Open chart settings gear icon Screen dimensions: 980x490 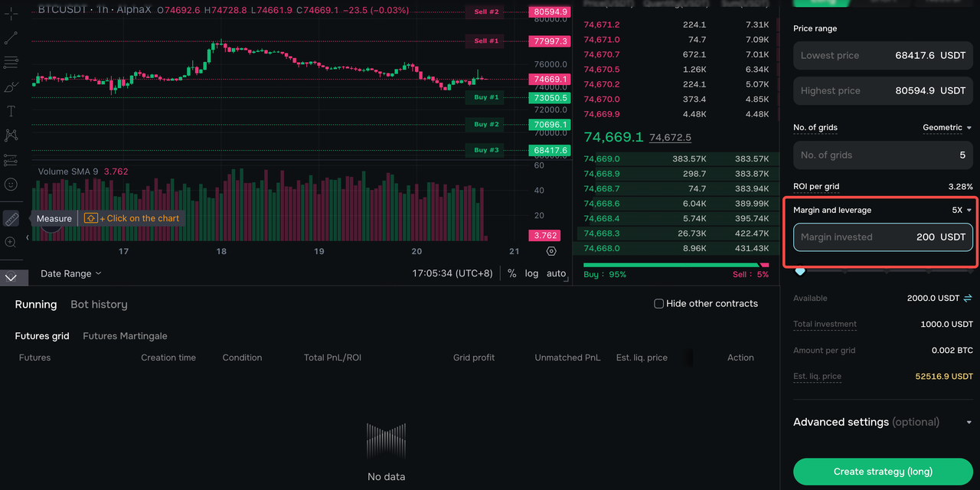click(x=551, y=251)
